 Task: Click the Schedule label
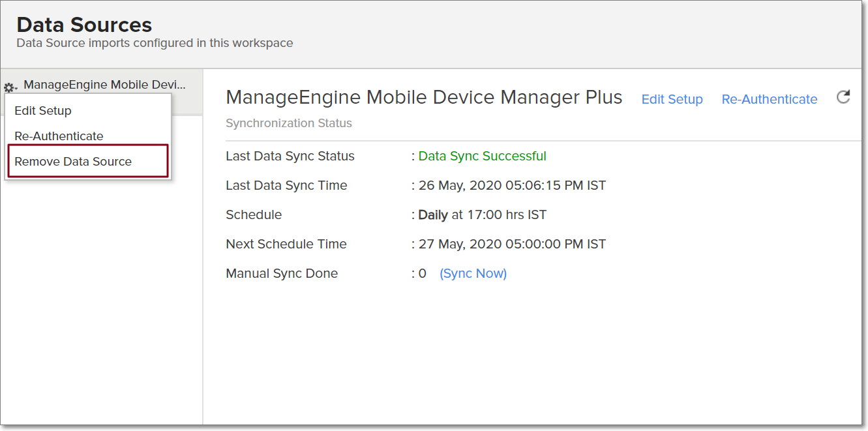click(x=254, y=215)
